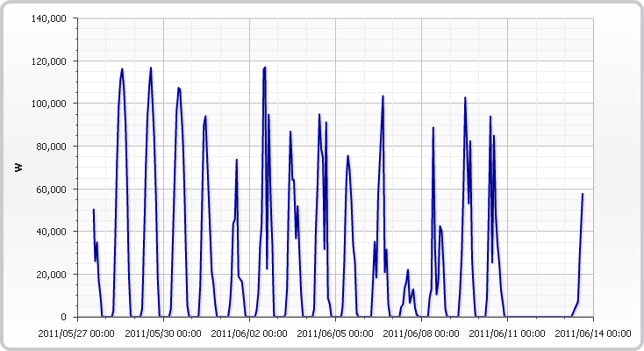Select the 2011/06/02 00:00 x-axis label
This screenshot has height=351, width=644.
[x=249, y=333]
